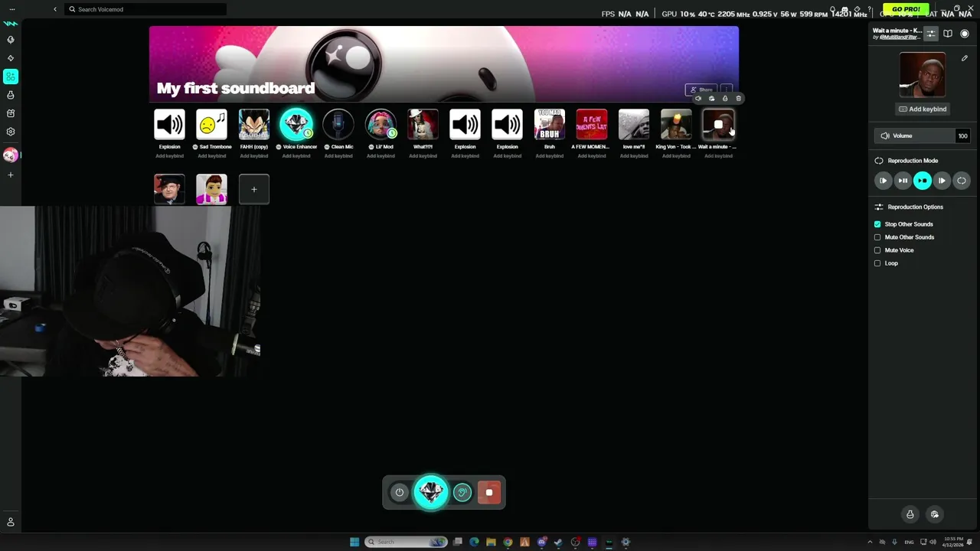Viewport: 980px width, 551px height.
Task: Open calendar-like sidebar icon
Action: 11,113
